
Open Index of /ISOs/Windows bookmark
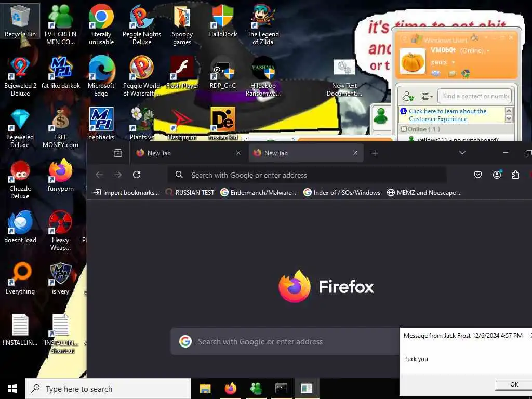pyautogui.click(x=342, y=193)
